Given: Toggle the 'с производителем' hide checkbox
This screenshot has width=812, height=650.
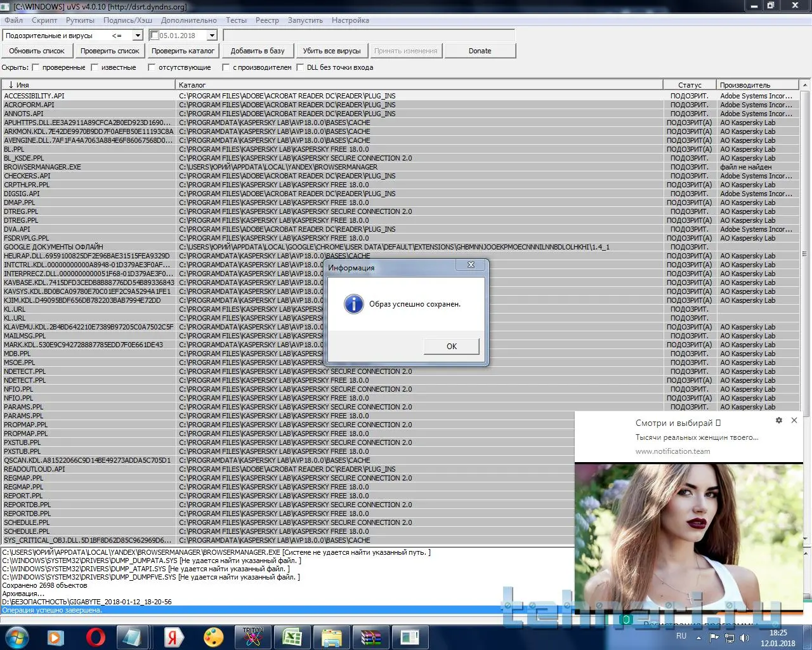Looking at the screenshot, I should point(226,67).
